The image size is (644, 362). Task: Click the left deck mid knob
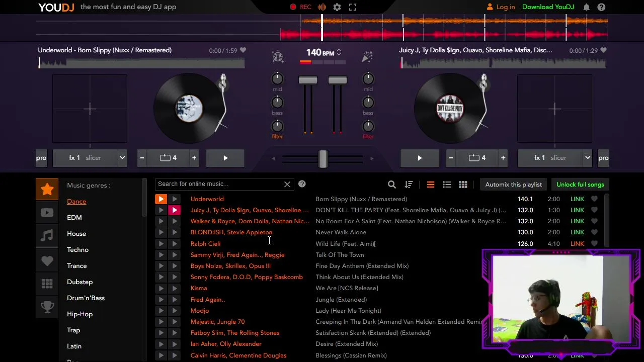coord(277,79)
